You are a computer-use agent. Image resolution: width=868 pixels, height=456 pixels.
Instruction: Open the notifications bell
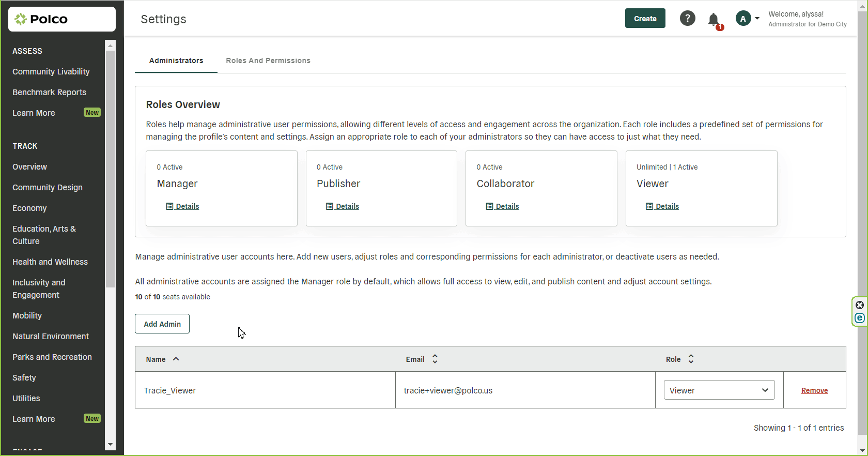[714, 20]
